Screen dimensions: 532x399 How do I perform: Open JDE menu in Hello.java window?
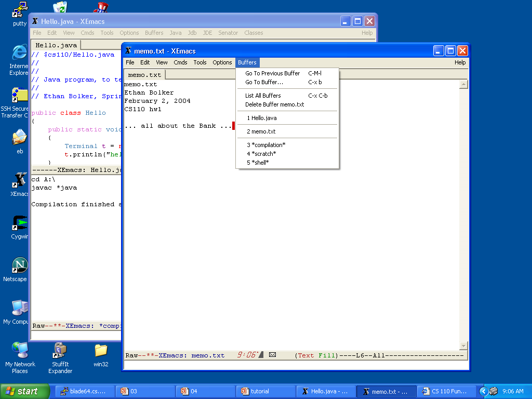point(207,33)
